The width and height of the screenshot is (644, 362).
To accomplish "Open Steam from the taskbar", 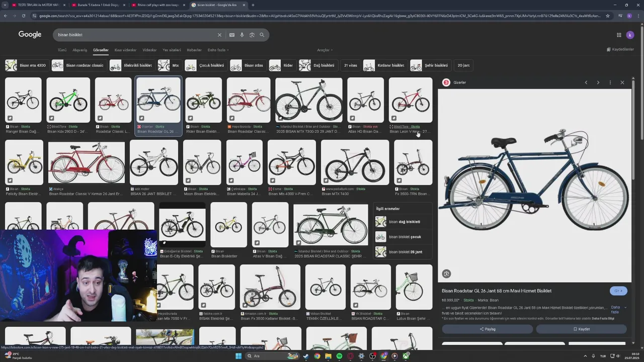I will 306,356.
